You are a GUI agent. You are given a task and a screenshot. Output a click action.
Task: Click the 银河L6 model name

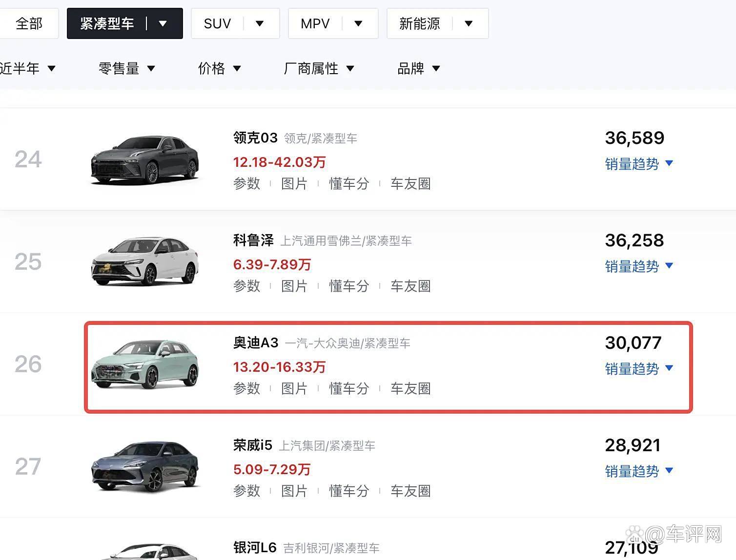point(254,547)
